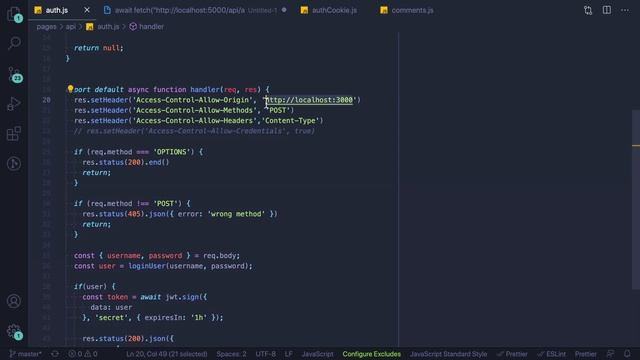The height and width of the screenshot is (360, 640).
Task: Close the auth.js tab
Action: [87, 10]
